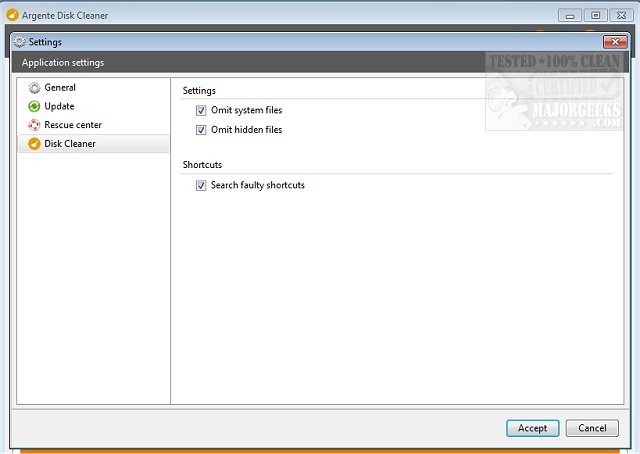Viewport: 640px width, 454px height.
Task: Open the General settings section
Action: tap(93, 87)
